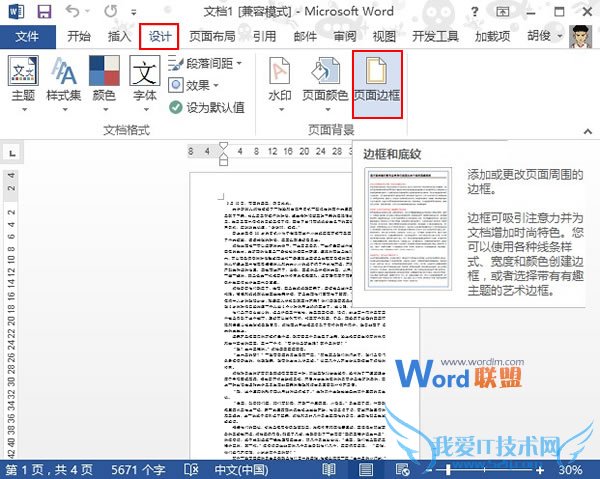Viewport: 600px width, 479px height.
Task: Click the first line indent ruler marker
Action: click(x=223, y=146)
